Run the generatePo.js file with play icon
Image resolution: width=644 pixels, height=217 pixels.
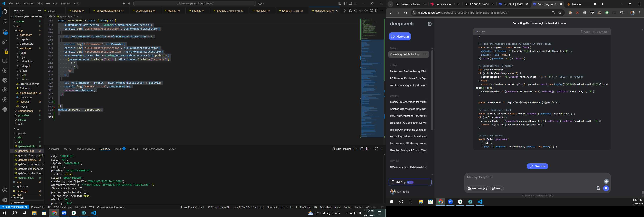[x=345, y=11]
